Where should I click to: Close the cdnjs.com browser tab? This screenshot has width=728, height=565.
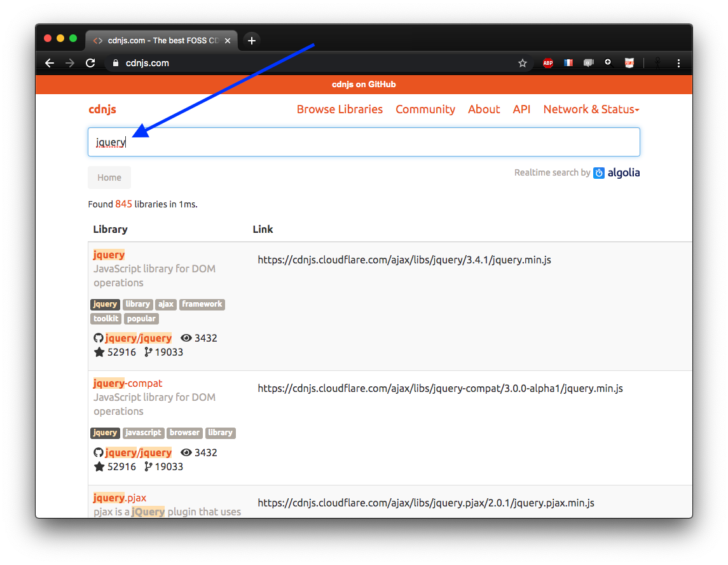click(228, 41)
